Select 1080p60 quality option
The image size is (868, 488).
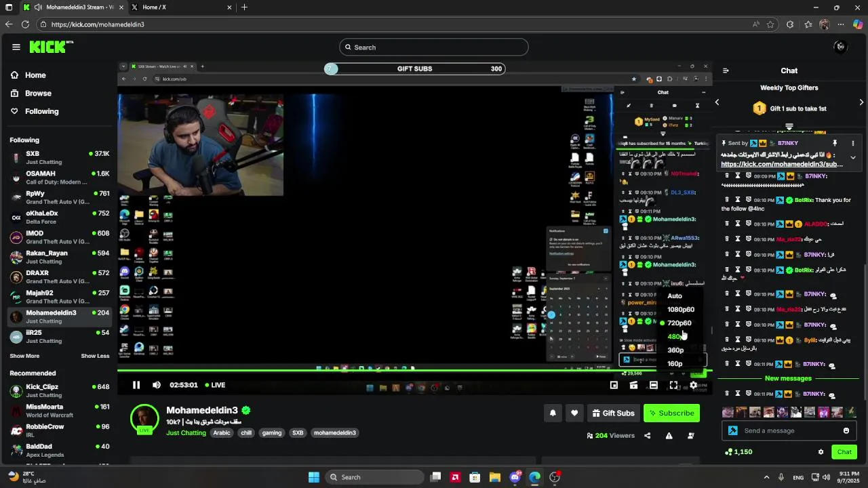pyautogui.click(x=681, y=310)
